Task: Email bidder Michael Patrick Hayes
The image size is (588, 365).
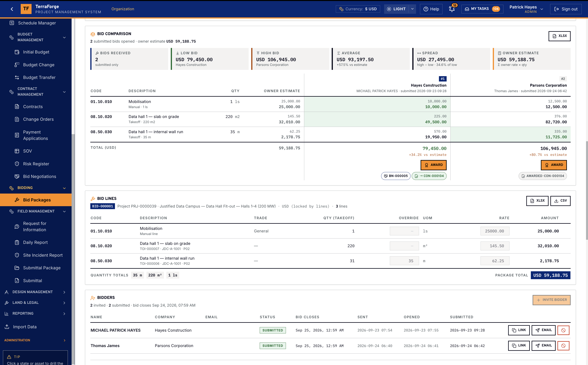Action: click(x=543, y=330)
